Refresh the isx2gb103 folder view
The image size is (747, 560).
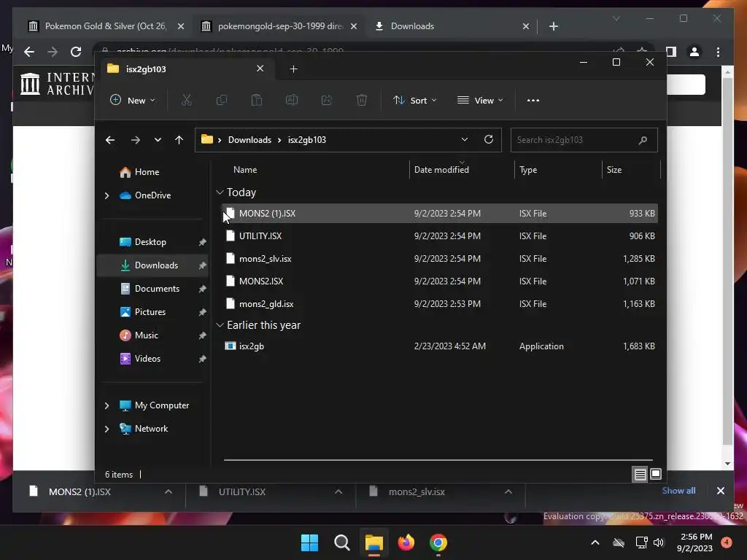click(x=489, y=139)
